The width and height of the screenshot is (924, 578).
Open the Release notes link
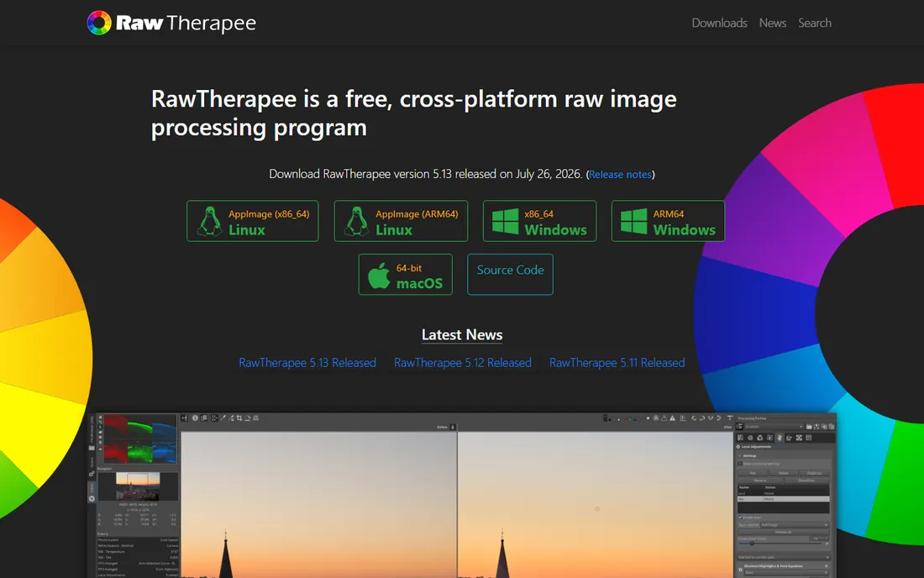pyautogui.click(x=620, y=175)
